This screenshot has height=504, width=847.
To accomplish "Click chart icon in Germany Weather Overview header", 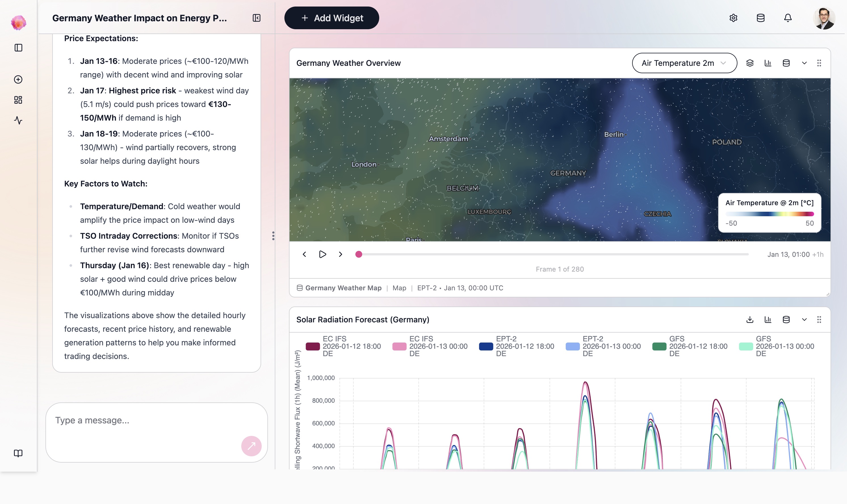I will coord(768,63).
